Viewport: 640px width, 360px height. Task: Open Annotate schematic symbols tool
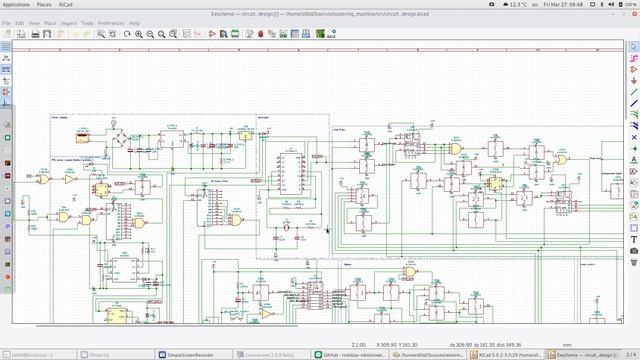[249, 34]
